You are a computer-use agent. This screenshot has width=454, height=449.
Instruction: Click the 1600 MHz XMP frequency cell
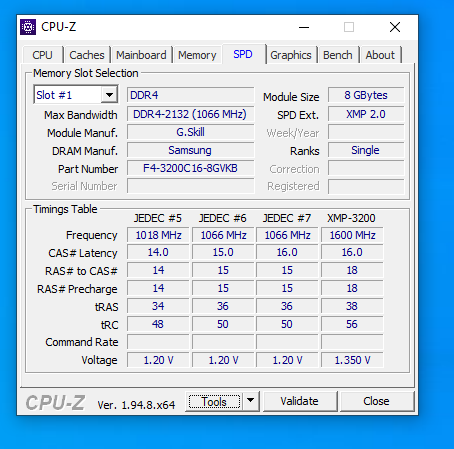352,235
